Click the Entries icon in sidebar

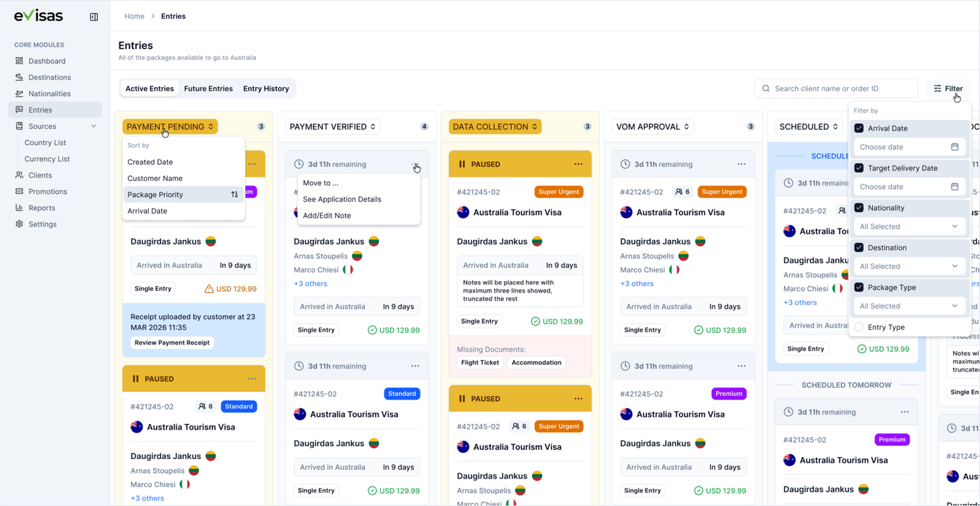click(x=19, y=110)
